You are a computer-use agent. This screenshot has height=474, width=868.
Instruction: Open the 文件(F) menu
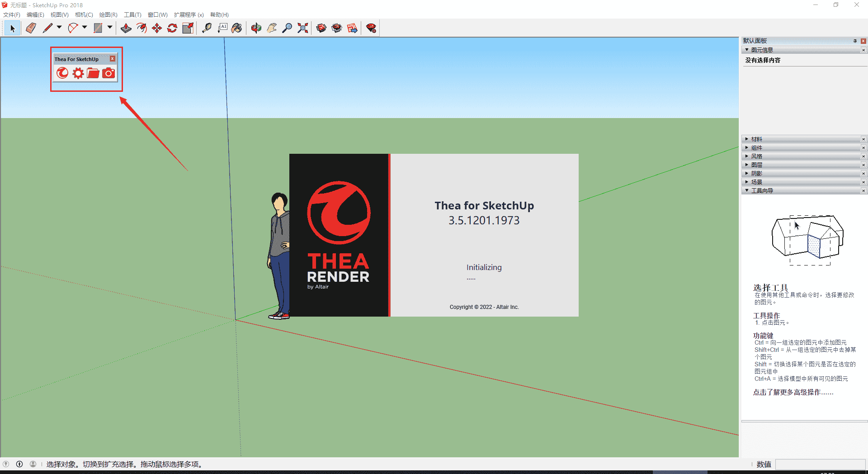[x=12, y=14]
